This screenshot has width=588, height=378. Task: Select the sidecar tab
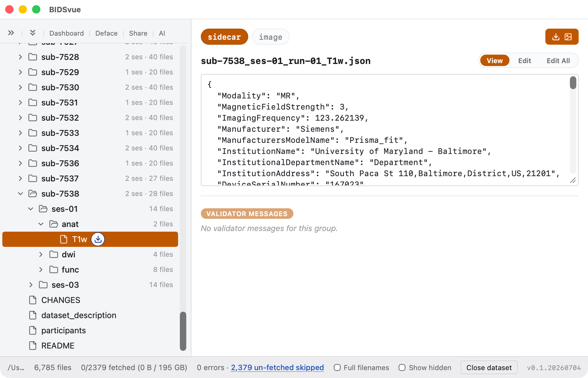(x=224, y=37)
